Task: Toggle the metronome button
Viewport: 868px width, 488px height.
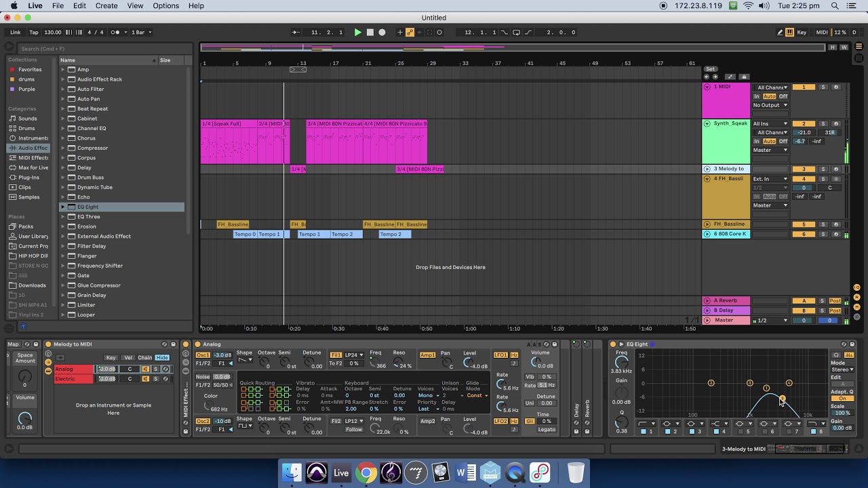Action: 116,32
